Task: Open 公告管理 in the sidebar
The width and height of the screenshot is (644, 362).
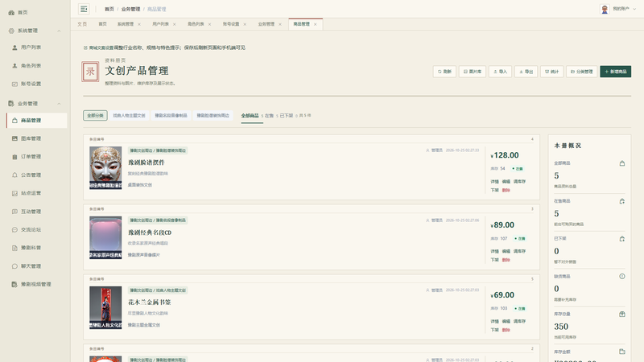Action: coord(31,175)
